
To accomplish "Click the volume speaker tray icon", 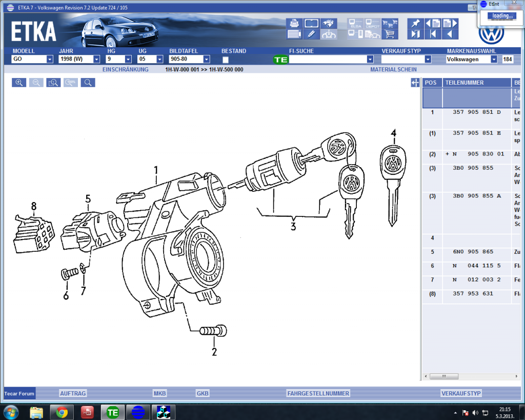I will coord(475,413).
